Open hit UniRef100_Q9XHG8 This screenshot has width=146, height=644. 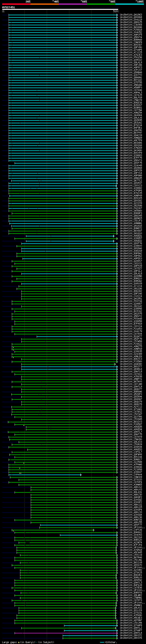[x=131, y=17]
